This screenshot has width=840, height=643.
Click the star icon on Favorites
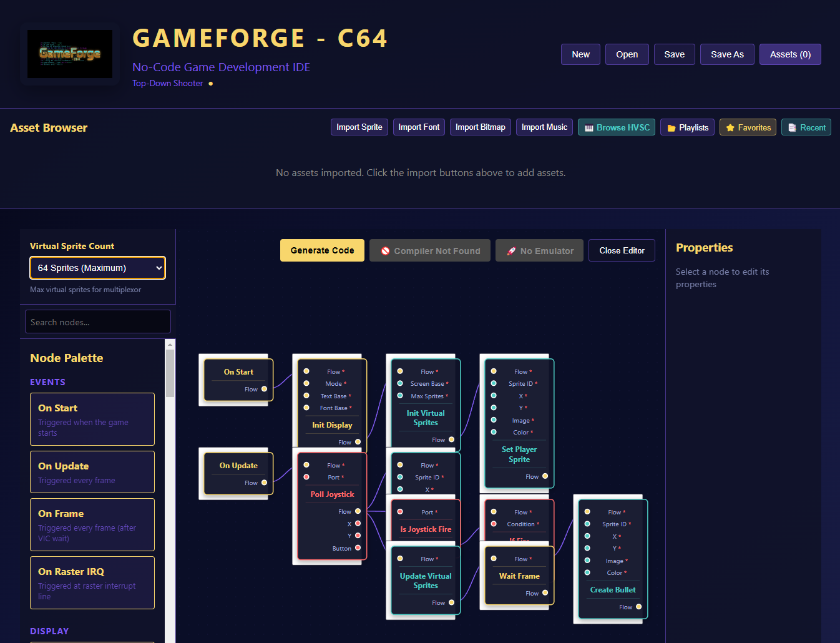click(x=730, y=128)
